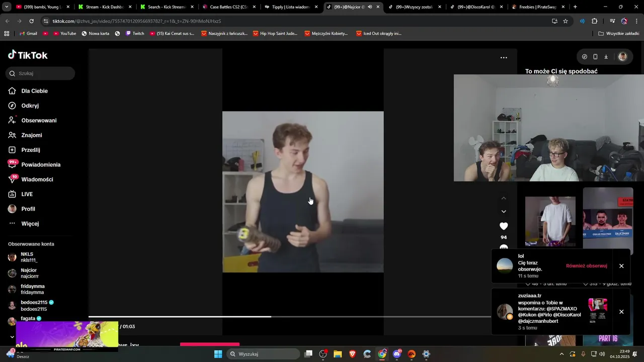Open tab search dropdown arrow
The height and width of the screenshot is (362, 644).
(7, 7)
